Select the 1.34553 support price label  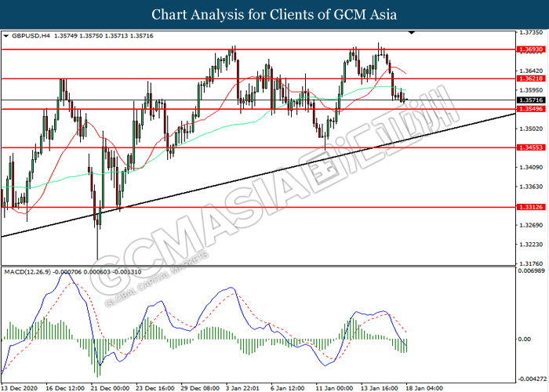531,147
